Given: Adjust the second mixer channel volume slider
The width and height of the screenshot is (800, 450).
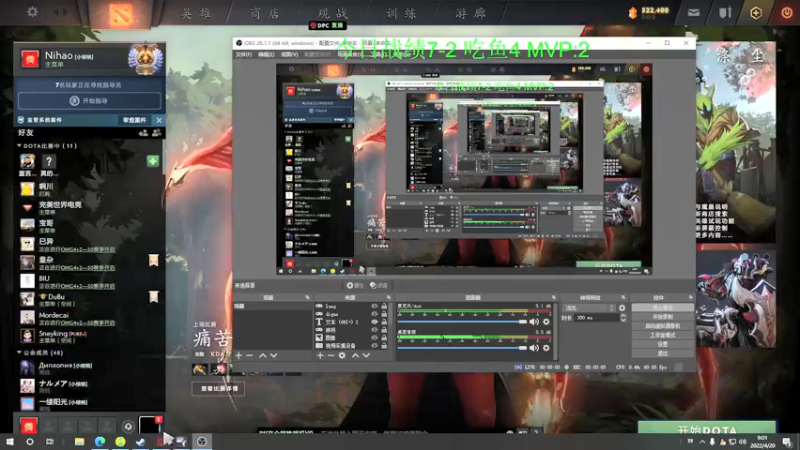Looking at the screenshot, I should 462,348.
